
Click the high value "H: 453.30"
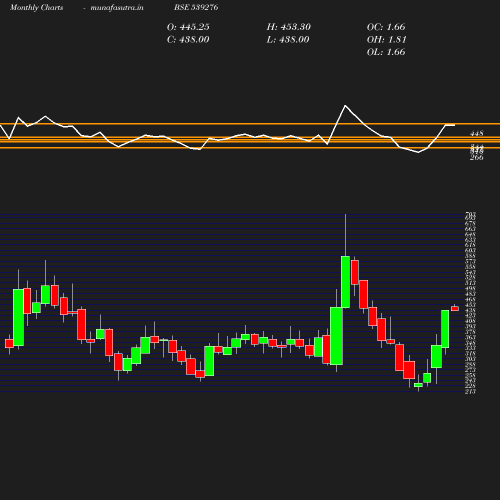point(288,27)
